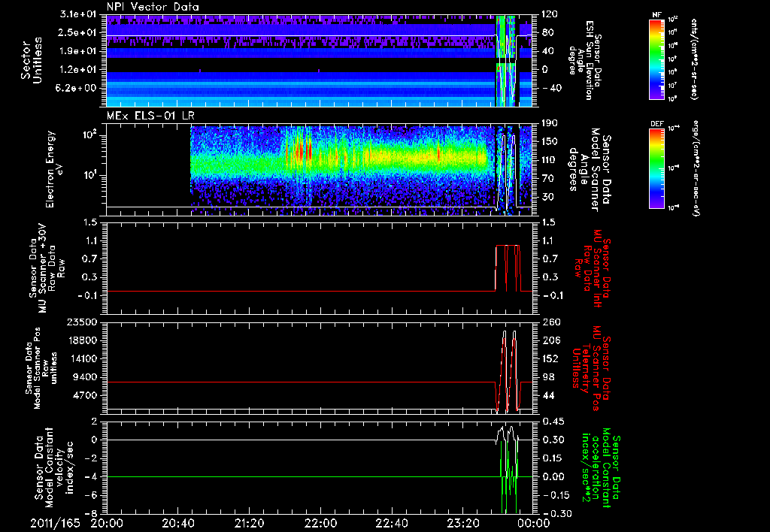Viewport: 770px width, 532px height.
Task: Click the "Sector Unitless" axis label
Action: coord(32,60)
